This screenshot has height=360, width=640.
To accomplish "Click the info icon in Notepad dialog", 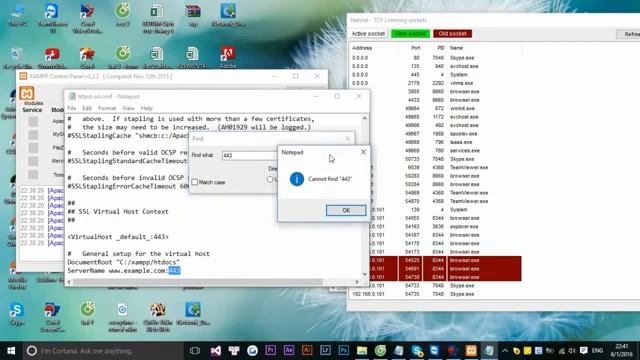I will (x=297, y=179).
